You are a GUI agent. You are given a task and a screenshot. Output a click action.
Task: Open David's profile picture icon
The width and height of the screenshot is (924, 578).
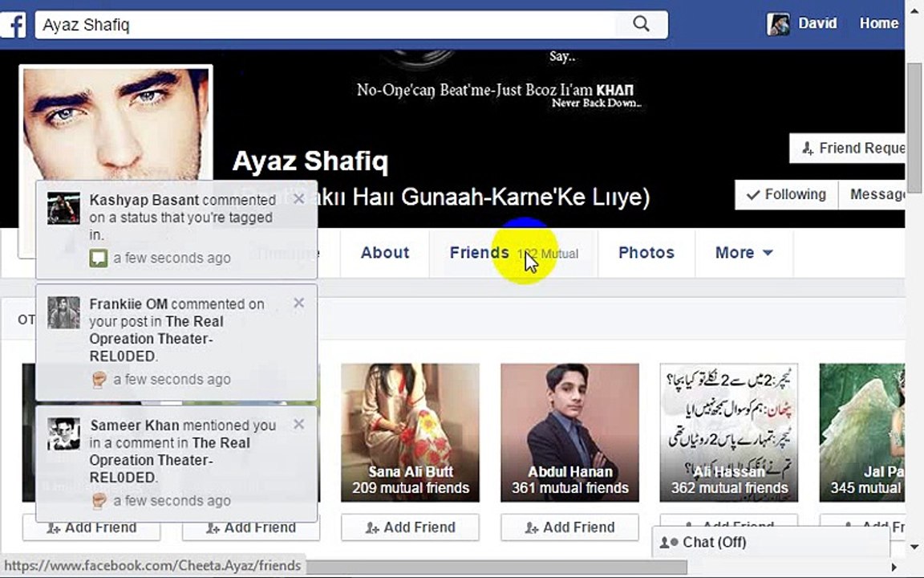[778, 24]
